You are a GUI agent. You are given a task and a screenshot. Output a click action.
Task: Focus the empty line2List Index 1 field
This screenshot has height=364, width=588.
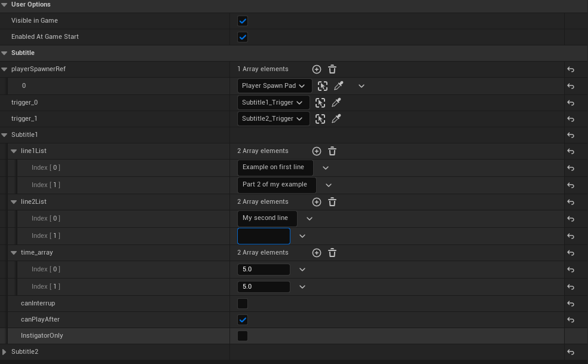pyautogui.click(x=264, y=236)
